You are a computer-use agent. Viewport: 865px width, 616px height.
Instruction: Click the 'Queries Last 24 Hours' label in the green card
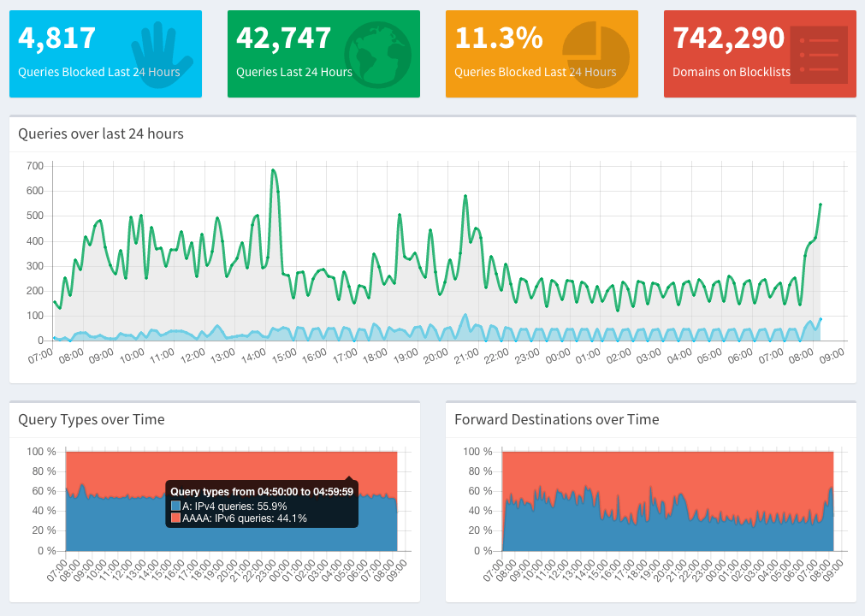click(293, 72)
